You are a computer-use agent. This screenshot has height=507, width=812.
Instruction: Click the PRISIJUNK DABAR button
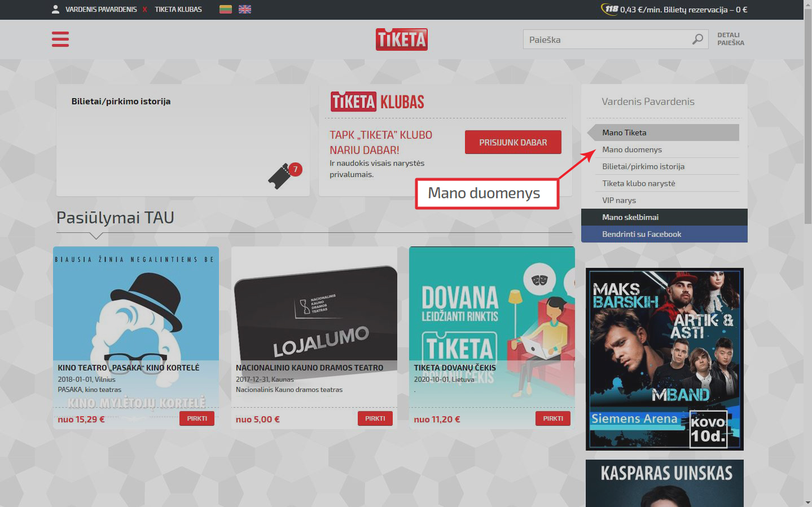point(513,142)
